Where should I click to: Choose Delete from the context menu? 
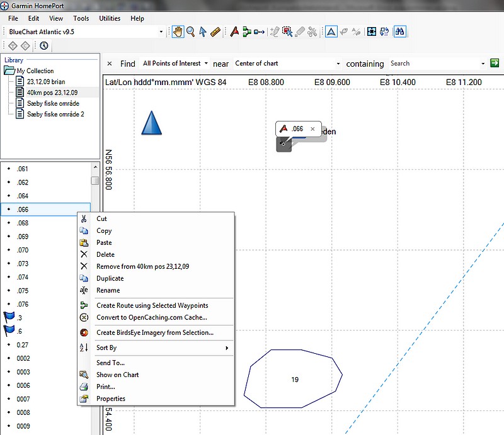click(x=156, y=254)
